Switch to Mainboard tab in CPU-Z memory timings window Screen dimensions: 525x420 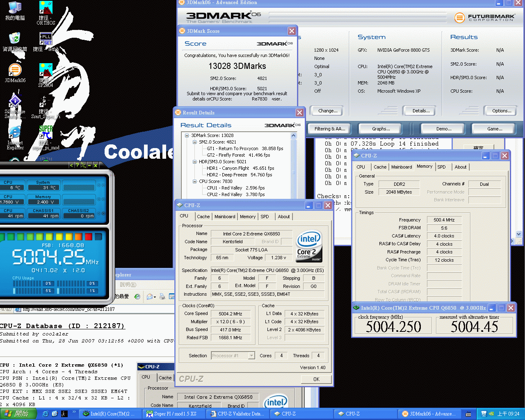402,167
